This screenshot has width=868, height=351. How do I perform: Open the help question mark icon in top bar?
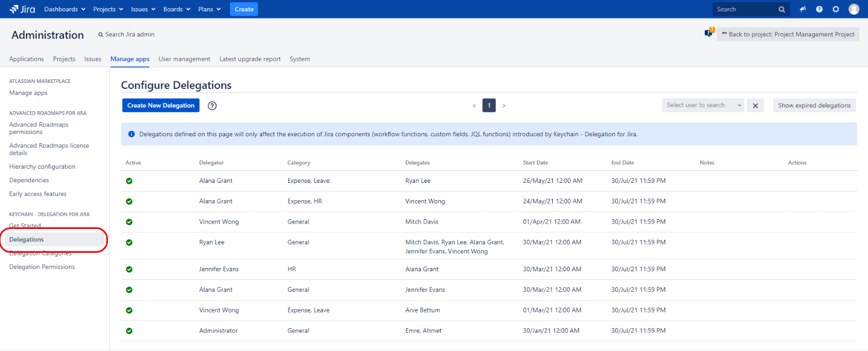819,9
